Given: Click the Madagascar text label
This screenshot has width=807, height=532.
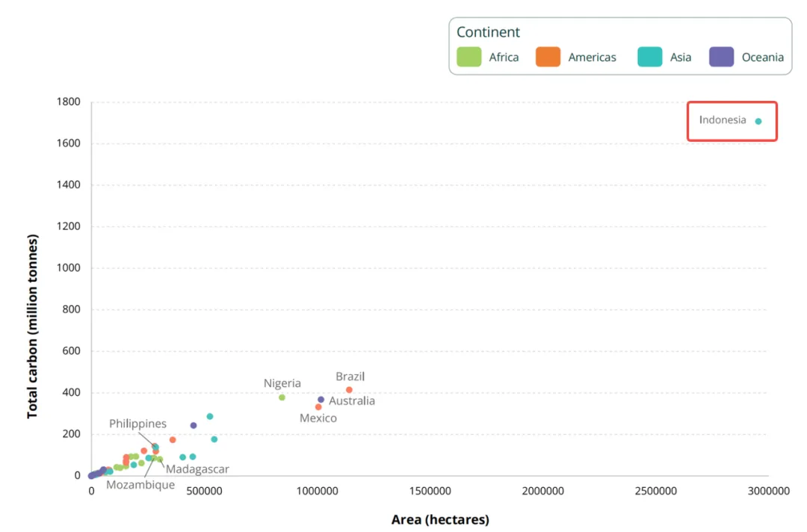Looking at the screenshot, I should [x=197, y=469].
